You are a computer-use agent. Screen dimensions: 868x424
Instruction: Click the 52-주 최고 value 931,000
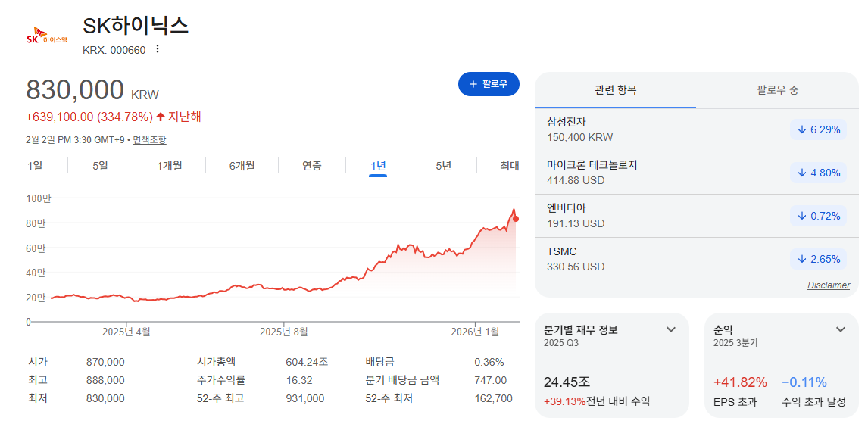(x=305, y=398)
